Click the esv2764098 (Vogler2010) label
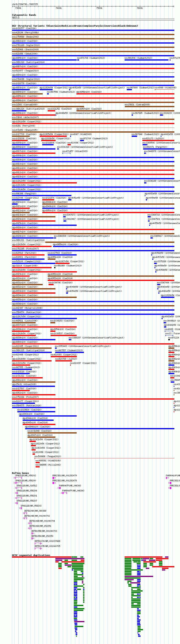The width and height of the screenshot is (180, 644). (26, 80)
